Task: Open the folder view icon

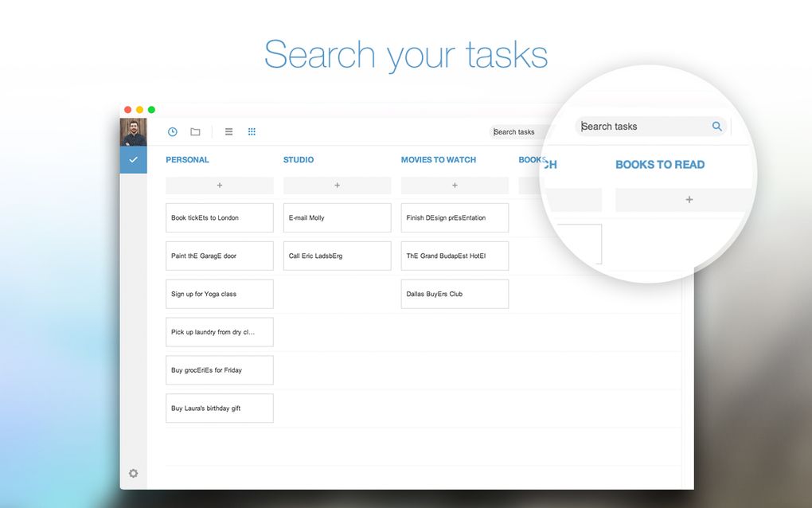Action: point(195,132)
